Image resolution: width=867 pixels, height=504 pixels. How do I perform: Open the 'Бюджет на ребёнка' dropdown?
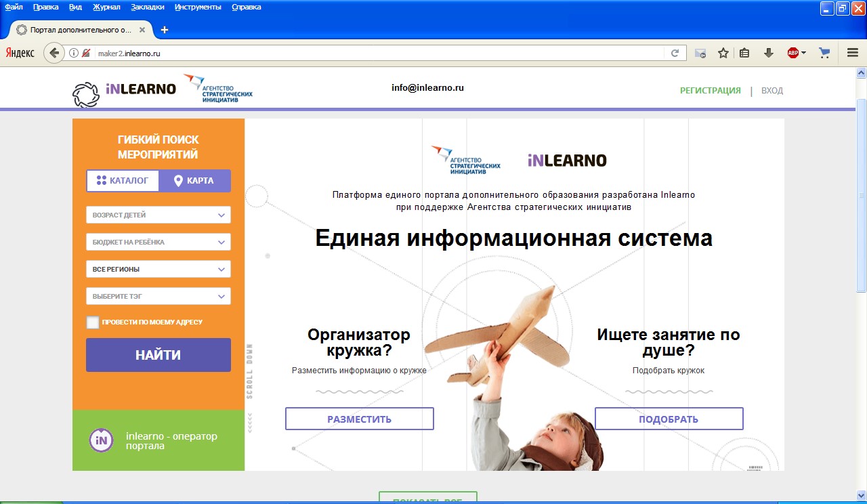click(158, 242)
